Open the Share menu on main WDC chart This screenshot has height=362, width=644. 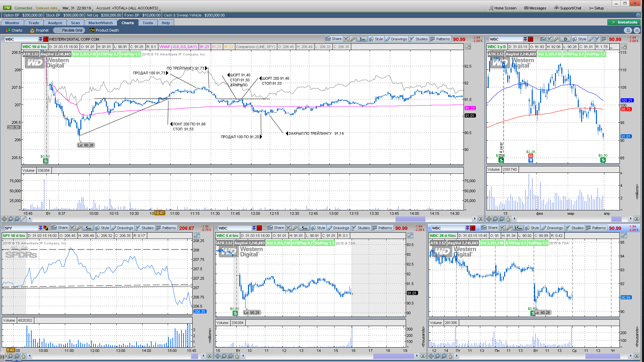click(x=334, y=39)
